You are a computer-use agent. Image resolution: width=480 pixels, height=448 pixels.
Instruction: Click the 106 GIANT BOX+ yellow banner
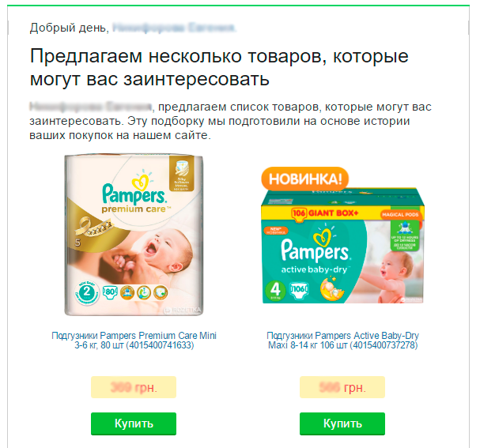(x=325, y=213)
